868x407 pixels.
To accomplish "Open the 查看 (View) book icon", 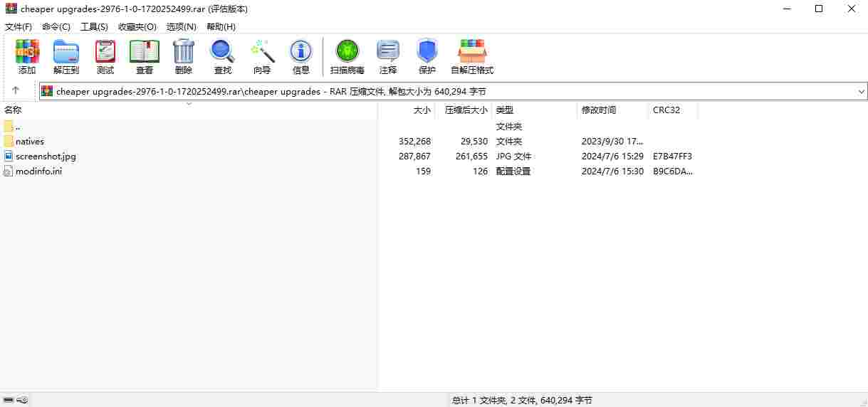I will (x=145, y=51).
